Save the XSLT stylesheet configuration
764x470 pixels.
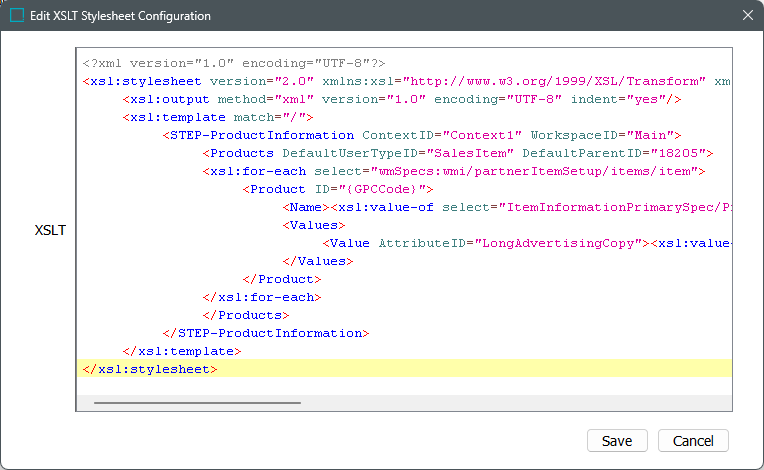click(617, 441)
